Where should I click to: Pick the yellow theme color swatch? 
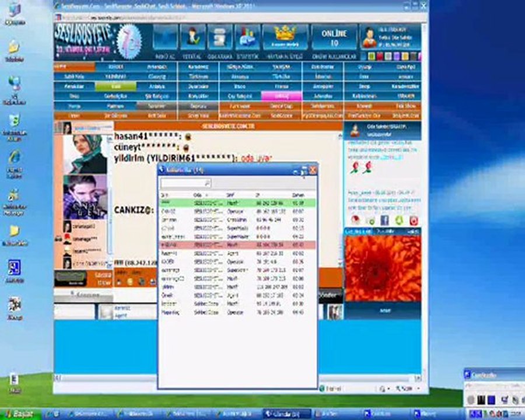(405, 56)
